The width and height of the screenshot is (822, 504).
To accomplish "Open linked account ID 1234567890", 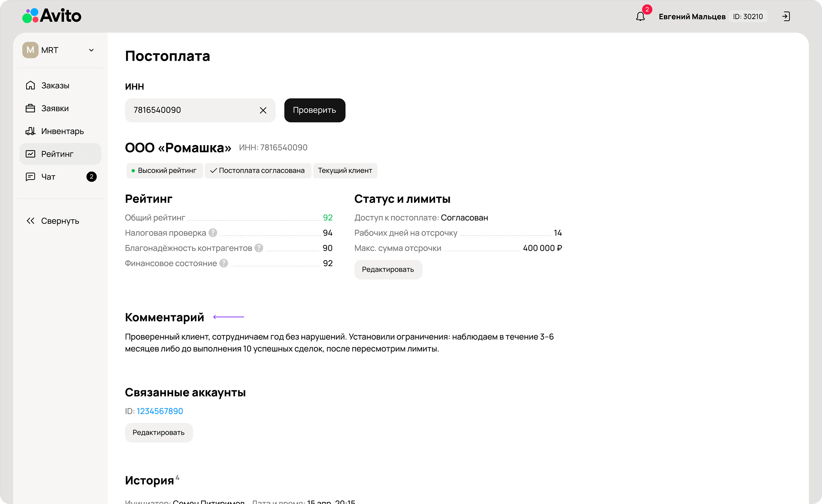I will click(160, 411).
